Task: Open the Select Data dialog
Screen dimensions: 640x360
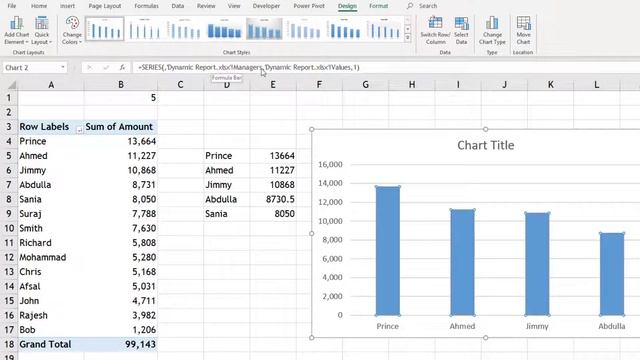Action: (x=461, y=30)
